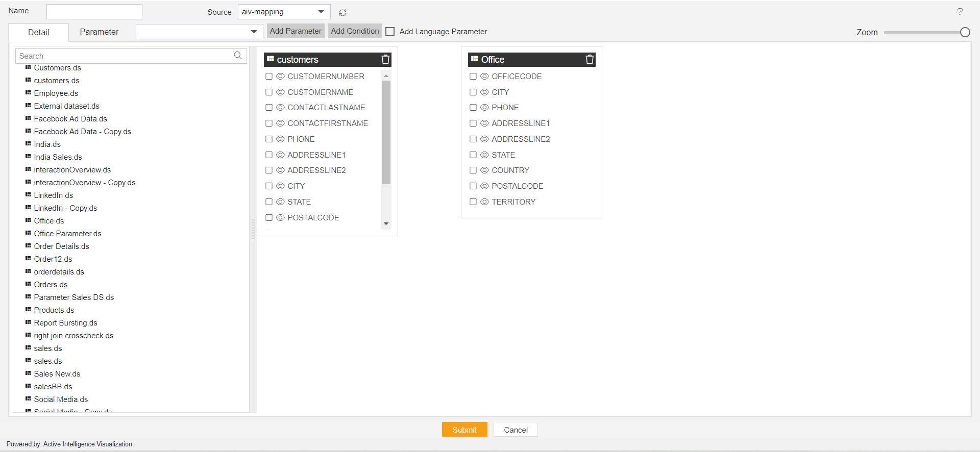This screenshot has width=980, height=452.
Task: Check the Office PHONE checkbox
Action: click(x=473, y=108)
